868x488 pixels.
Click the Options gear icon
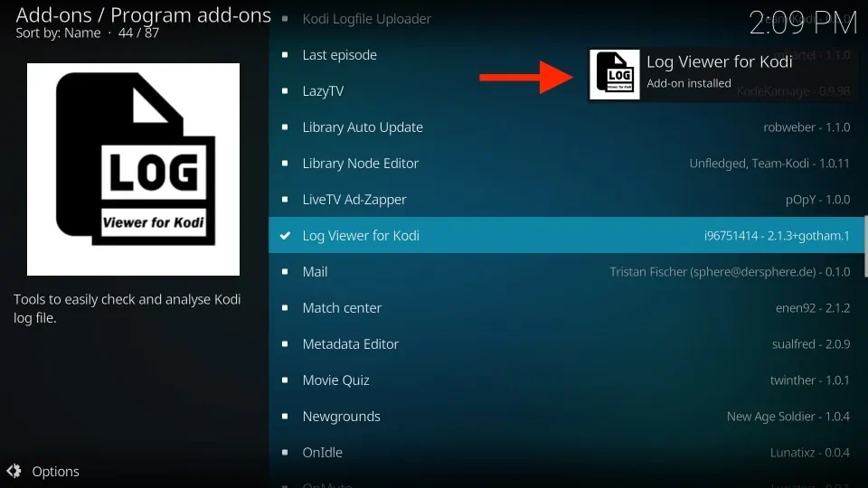pos(14,471)
